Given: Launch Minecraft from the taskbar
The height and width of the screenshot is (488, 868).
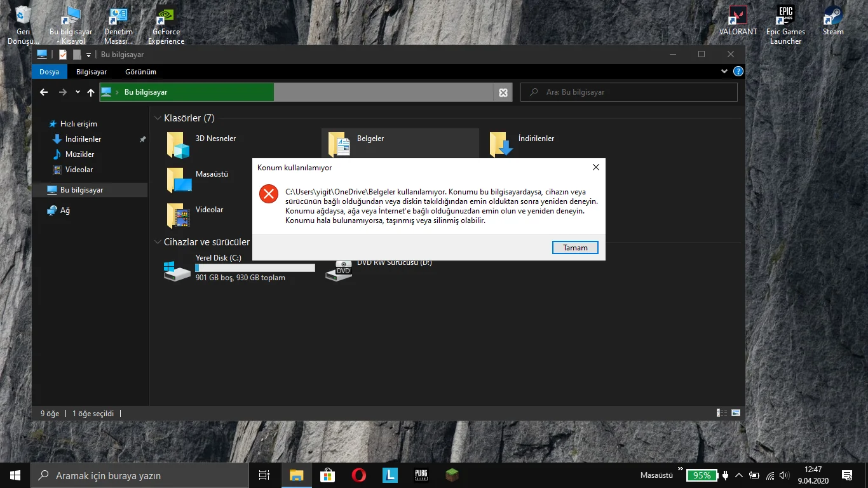Looking at the screenshot, I should click(452, 475).
